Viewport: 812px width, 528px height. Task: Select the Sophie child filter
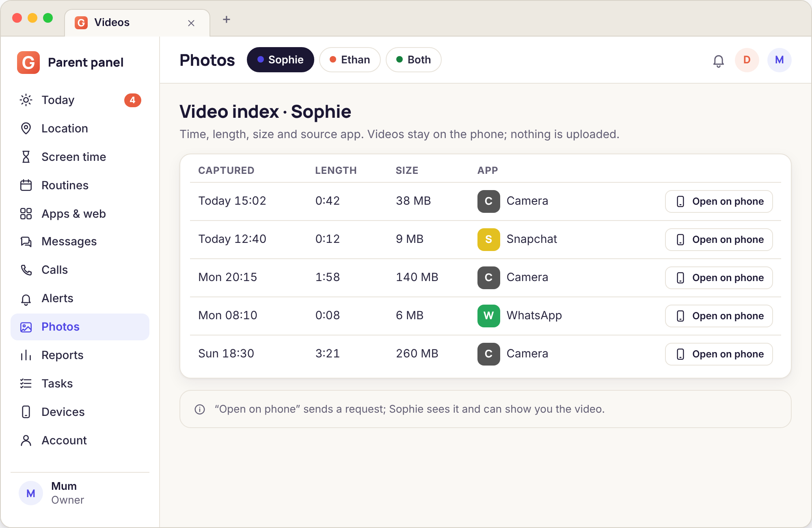coord(281,60)
